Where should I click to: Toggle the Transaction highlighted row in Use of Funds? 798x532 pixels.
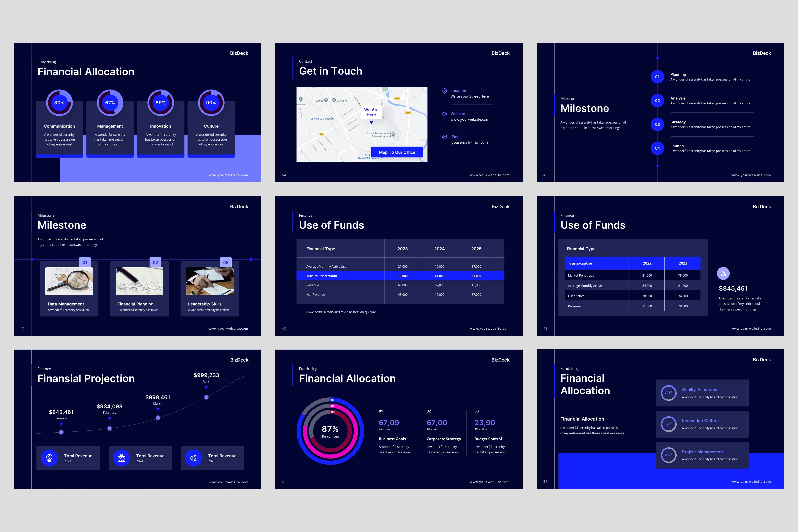632,263
